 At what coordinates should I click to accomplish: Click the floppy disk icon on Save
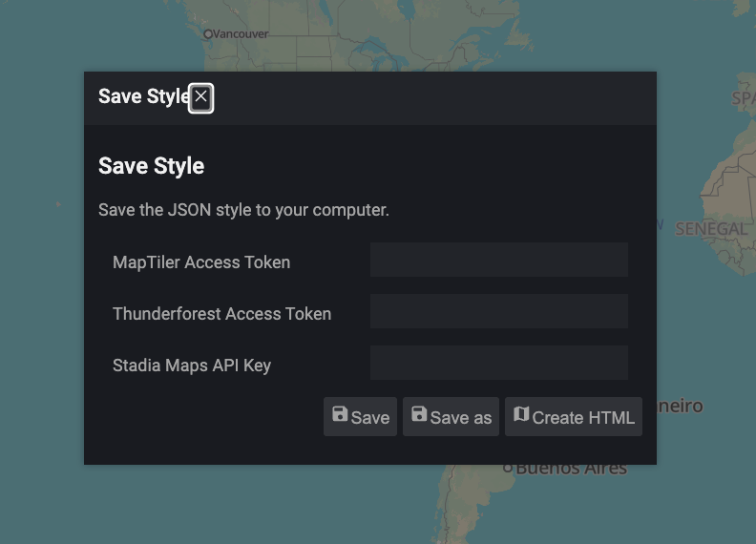pyautogui.click(x=340, y=414)
